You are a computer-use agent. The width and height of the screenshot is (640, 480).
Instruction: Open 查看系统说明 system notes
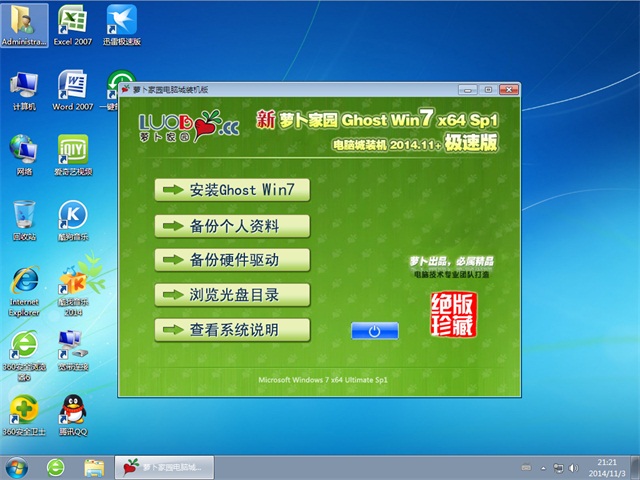(233, 330)
